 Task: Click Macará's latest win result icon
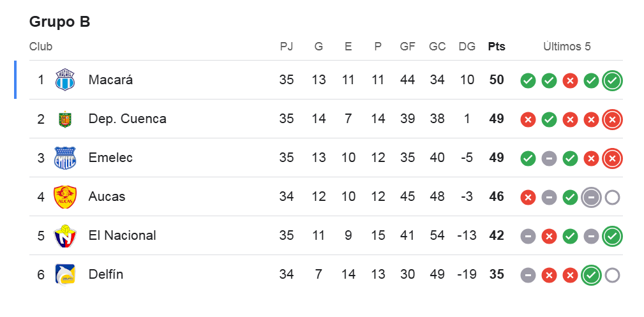tap(612, 81)
